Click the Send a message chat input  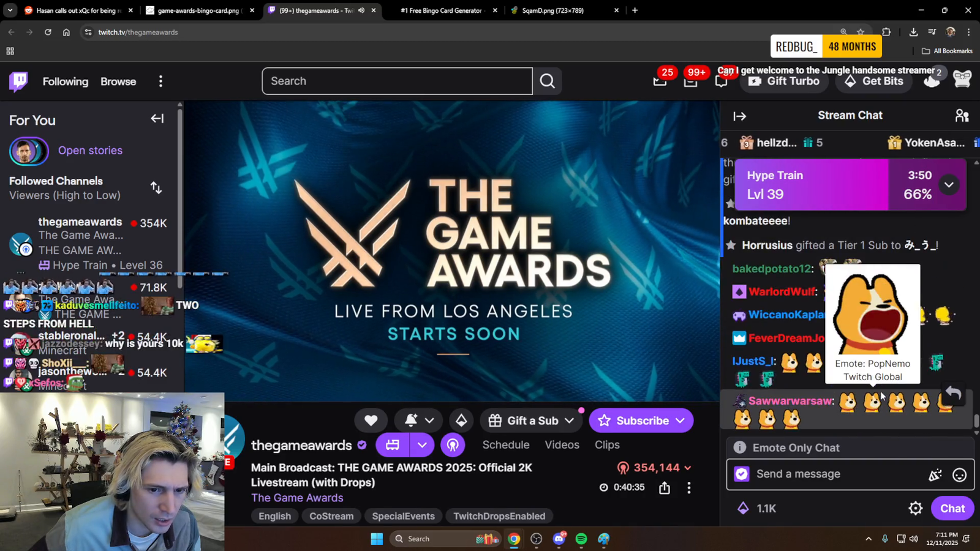pos(839,474)
